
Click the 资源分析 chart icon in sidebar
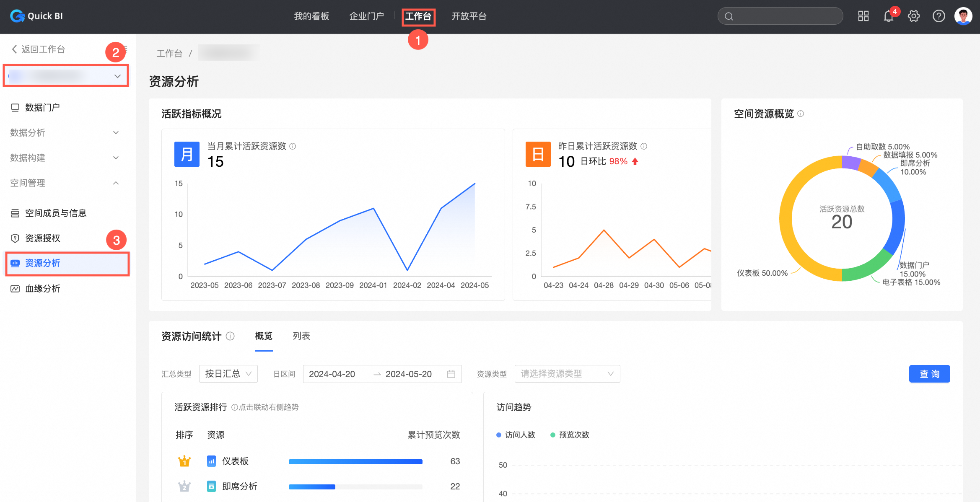pos(15,263)
